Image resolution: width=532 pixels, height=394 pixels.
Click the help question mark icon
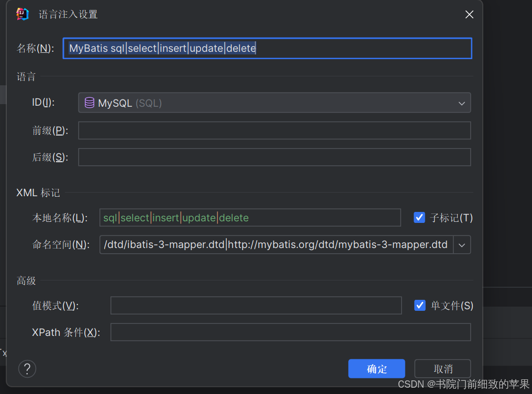tap(27, 368)
